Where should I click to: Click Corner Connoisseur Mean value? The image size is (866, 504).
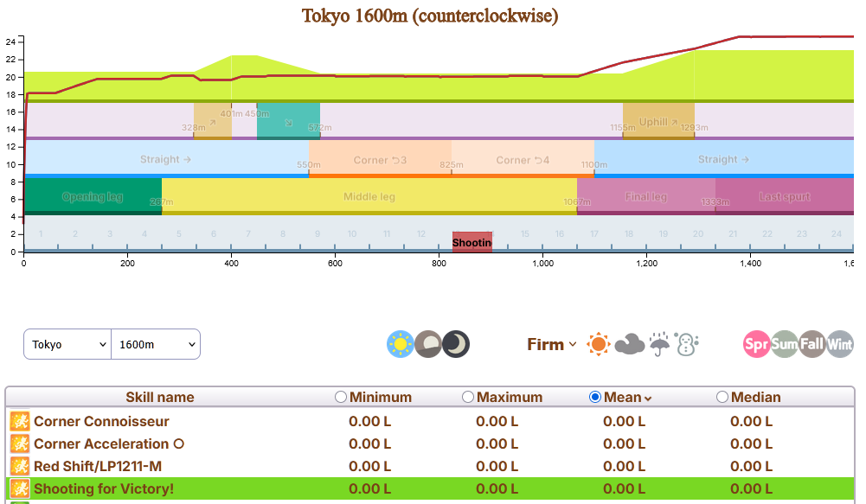(x=624, y=421)
